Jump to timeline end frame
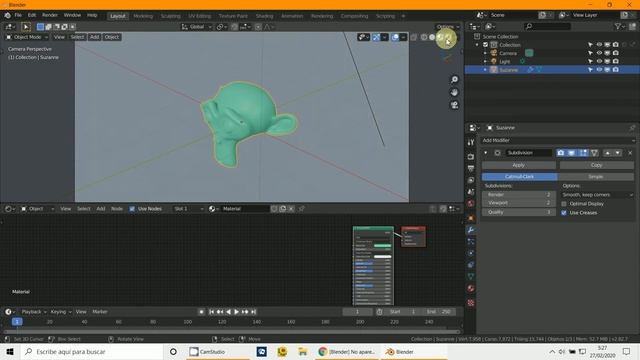640x360 pixels. [x=253, y=312]
